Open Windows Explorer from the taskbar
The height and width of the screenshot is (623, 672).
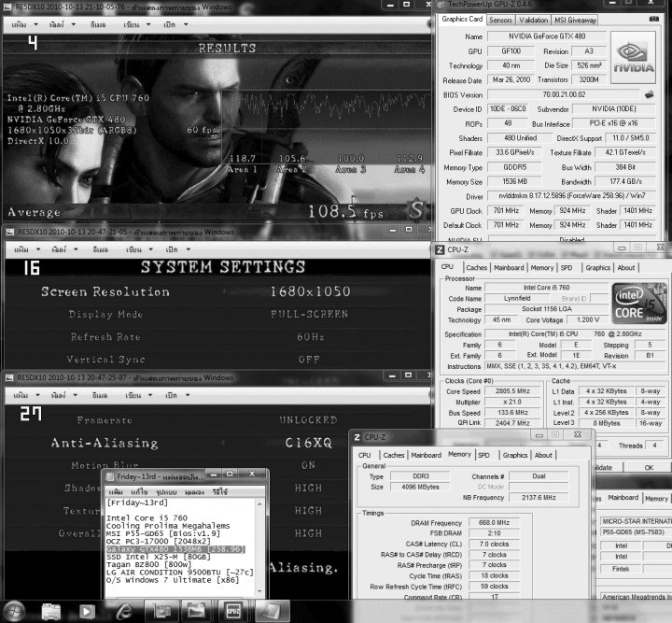point(50,612)
